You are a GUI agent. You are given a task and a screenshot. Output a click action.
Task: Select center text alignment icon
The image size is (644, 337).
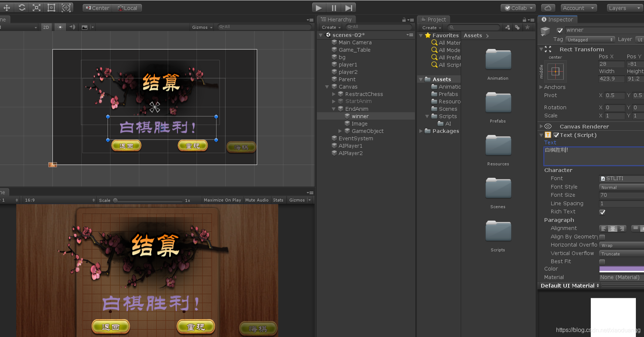pos(613,228)
